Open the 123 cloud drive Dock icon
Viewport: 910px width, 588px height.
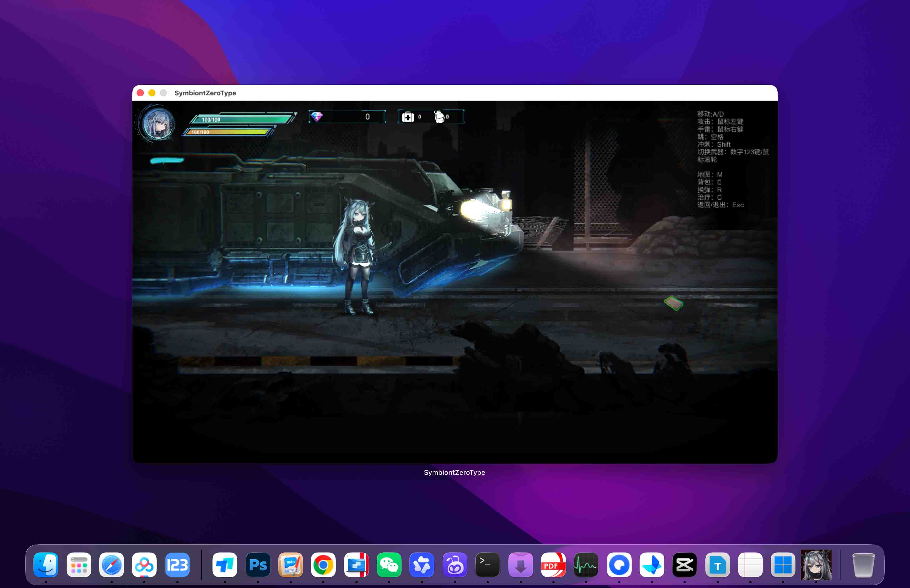pyautogui.click(x=177, y=565)
